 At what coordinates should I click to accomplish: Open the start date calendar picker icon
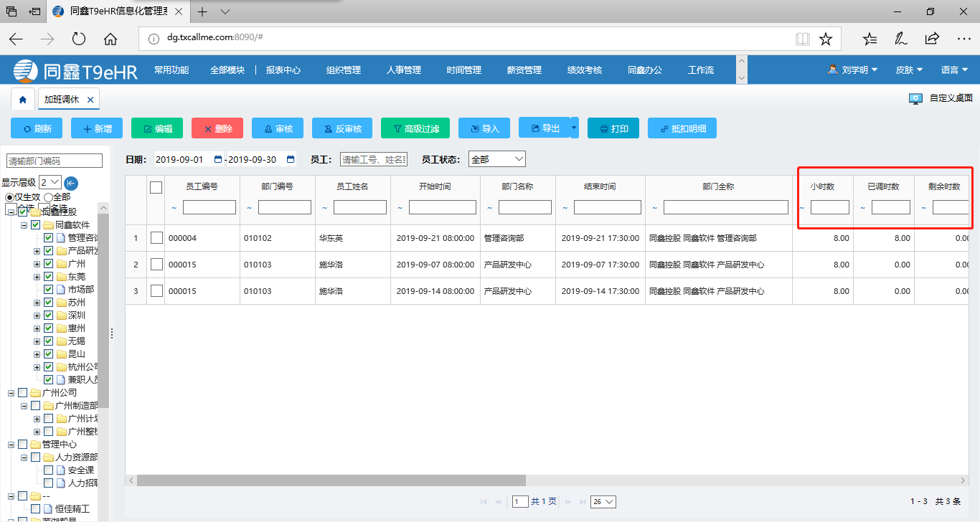(x=218, y=159)
